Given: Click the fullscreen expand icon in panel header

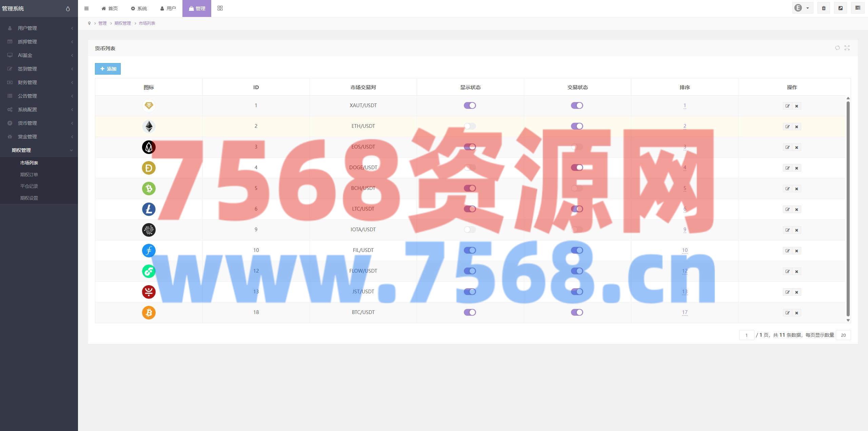Looking at the screenshot, I should pyautogui.click(x=847, y=48).
